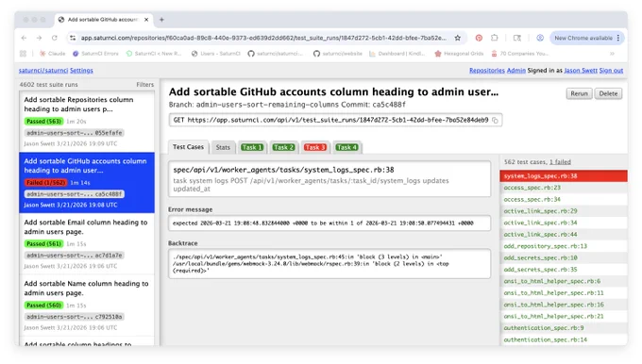Select the ansi_to_html_helper_spec.rb:6 test case

point(564,281)
